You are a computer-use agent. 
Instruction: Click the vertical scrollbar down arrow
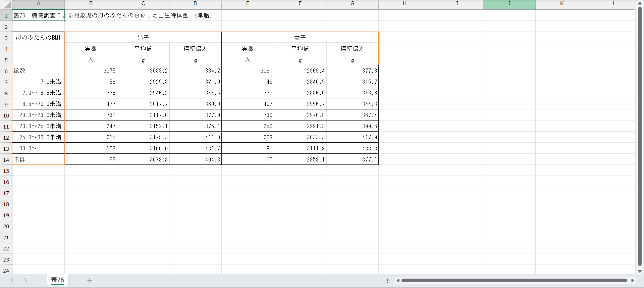640,271
